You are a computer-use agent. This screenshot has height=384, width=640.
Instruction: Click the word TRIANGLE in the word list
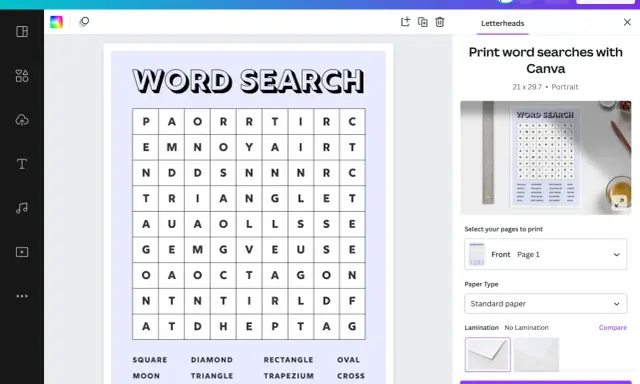[x=212, y=376]
